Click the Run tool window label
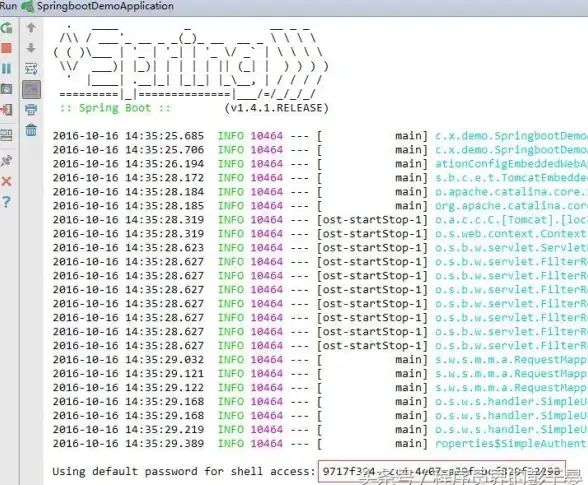The height and width of the screenshot is (485, 588). pos(8,6)
